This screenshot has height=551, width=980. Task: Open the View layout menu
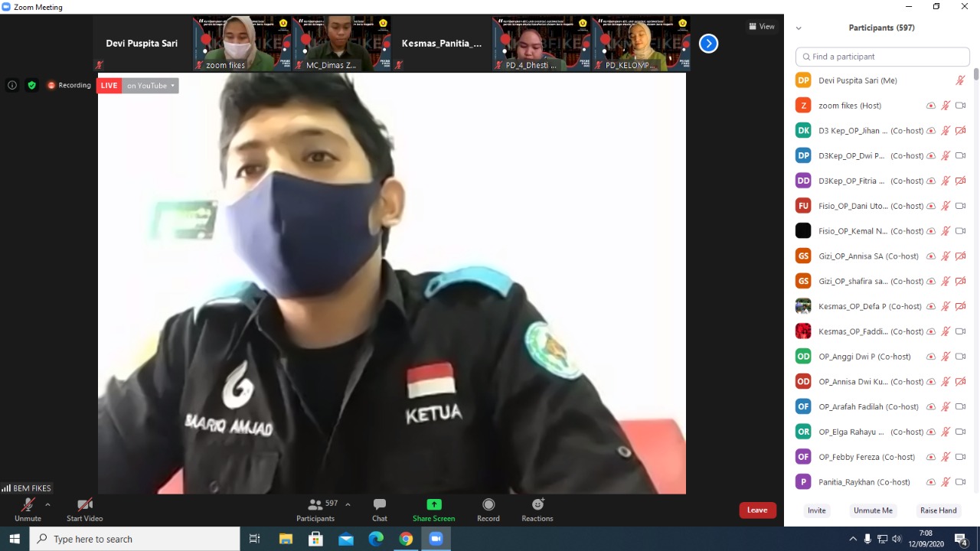[x=762, y=27]
